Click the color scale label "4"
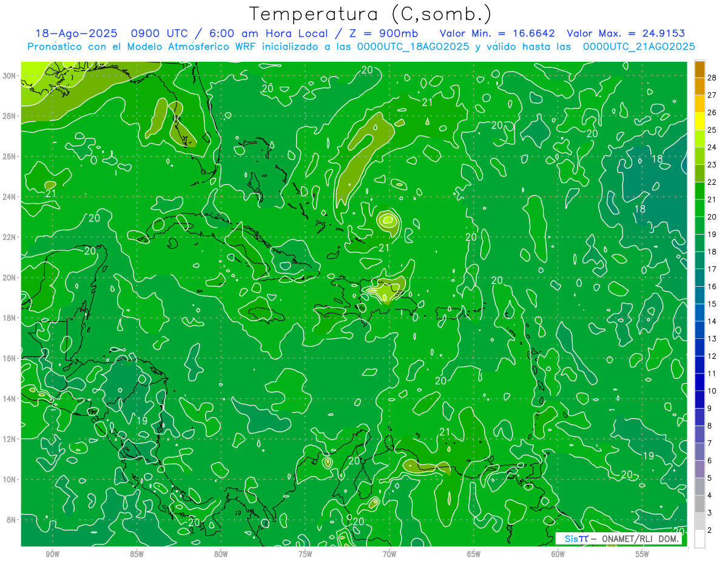 710,495
